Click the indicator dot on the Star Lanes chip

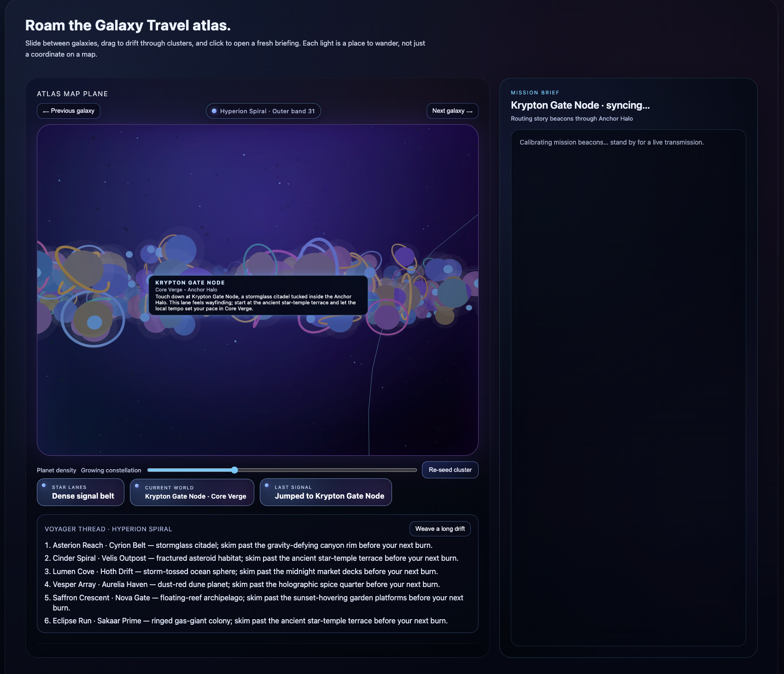point(44,485)
